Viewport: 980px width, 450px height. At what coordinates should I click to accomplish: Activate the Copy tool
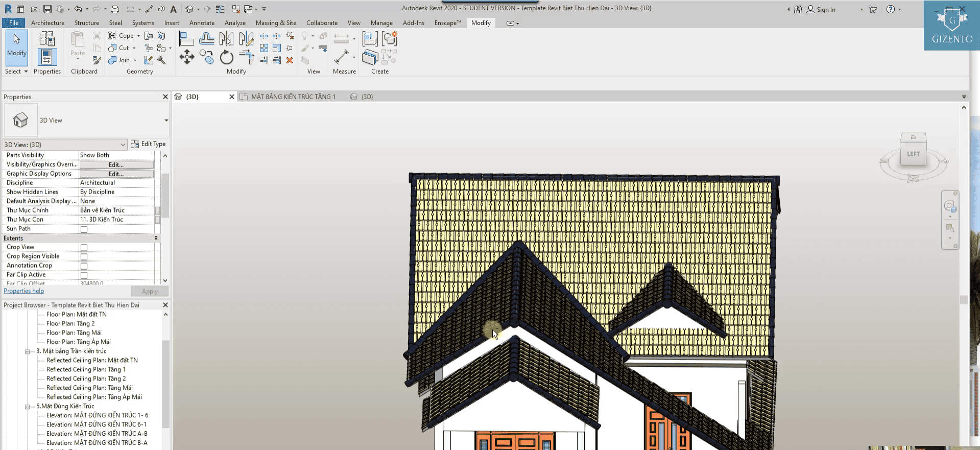(x=206, y=57)
